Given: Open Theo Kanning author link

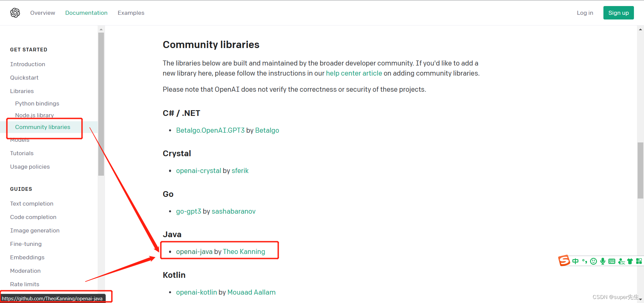Looking at the screenshot, I should point(244,252).
